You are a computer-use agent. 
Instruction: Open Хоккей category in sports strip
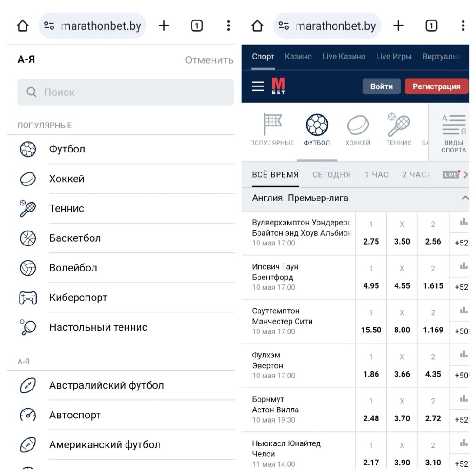coord(358,130)
